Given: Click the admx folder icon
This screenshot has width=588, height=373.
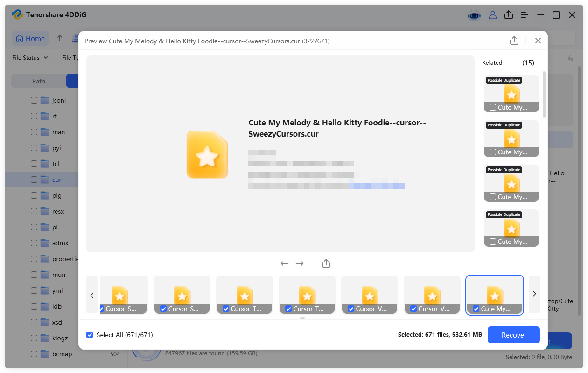Looking at the screenshot, I should click(45, 243).
